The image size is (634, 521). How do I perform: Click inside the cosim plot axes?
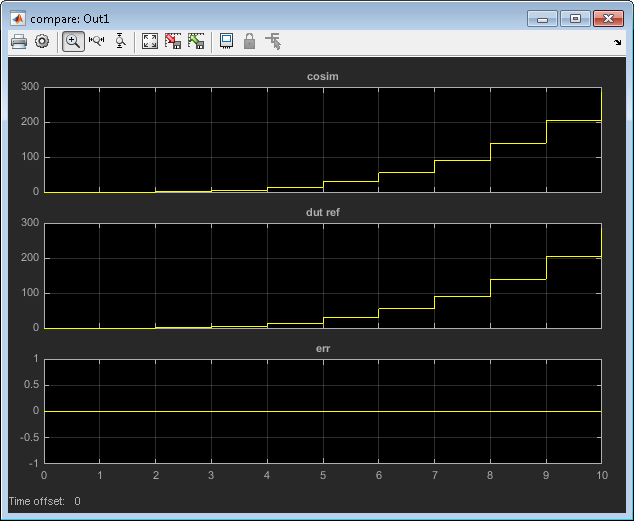323,139
